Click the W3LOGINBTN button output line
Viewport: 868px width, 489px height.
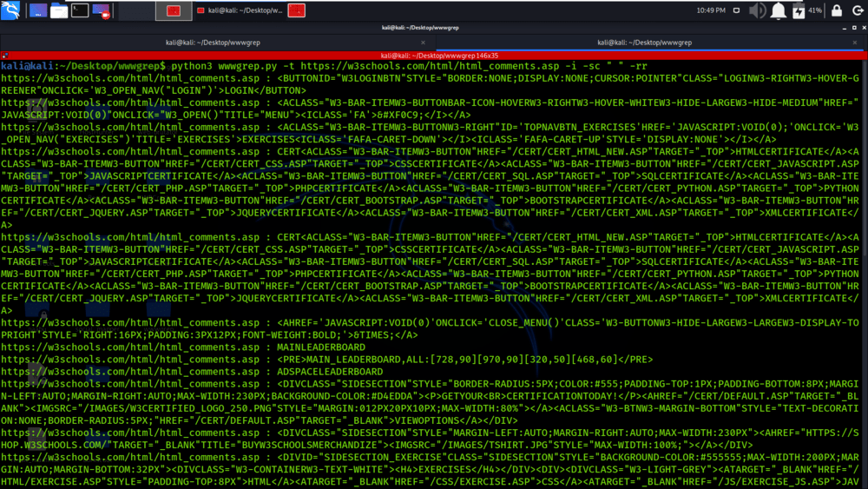point(431,84)
